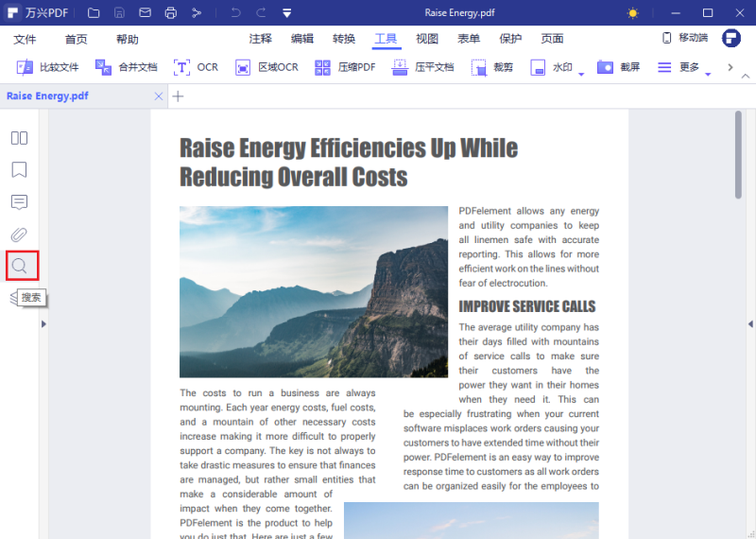Viewport: 756px width, 539px height.
Task: Select the 裁剪 crop tool
Action: (x=492, y=67)
